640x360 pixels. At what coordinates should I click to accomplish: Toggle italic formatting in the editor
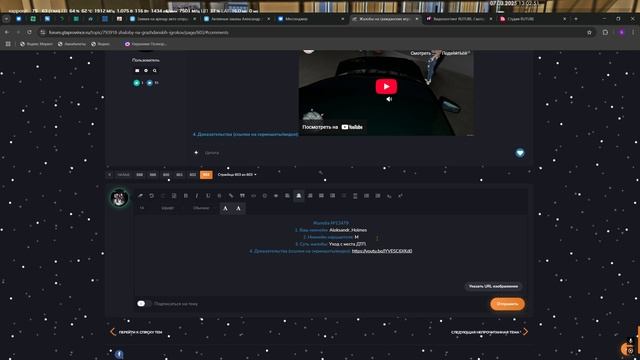(x=197, y=196)
